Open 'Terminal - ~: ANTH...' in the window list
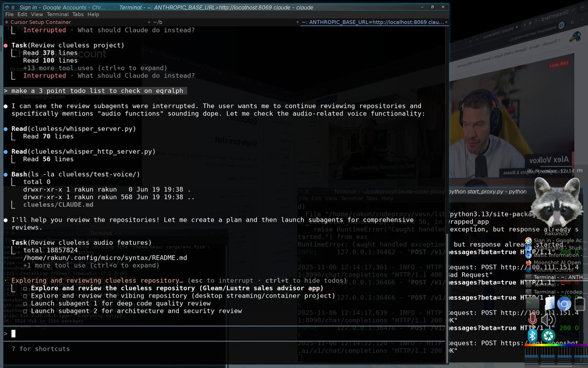This screenshot has width=588, height=368. [x=556, y=277]
